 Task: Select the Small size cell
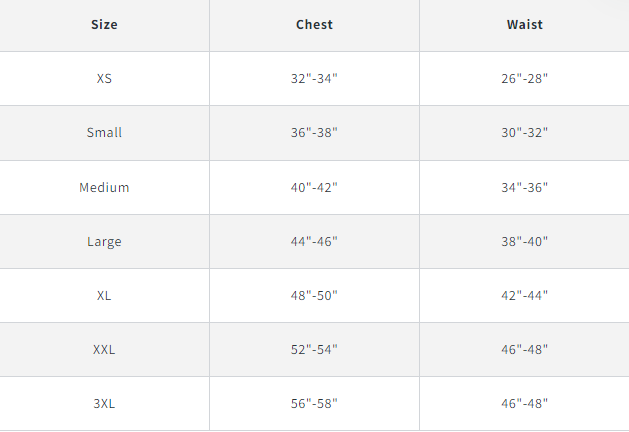click(104, 132)
